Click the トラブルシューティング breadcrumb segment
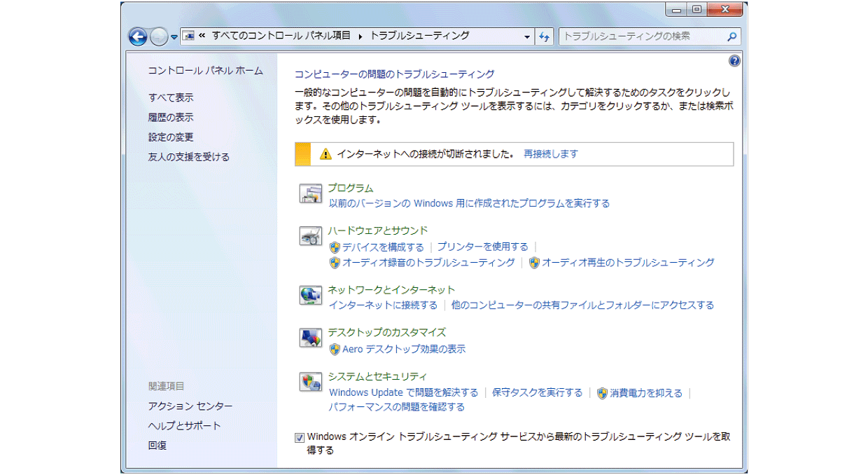The height and width of the screenshot is (475, 868). (x=419, y=36)
